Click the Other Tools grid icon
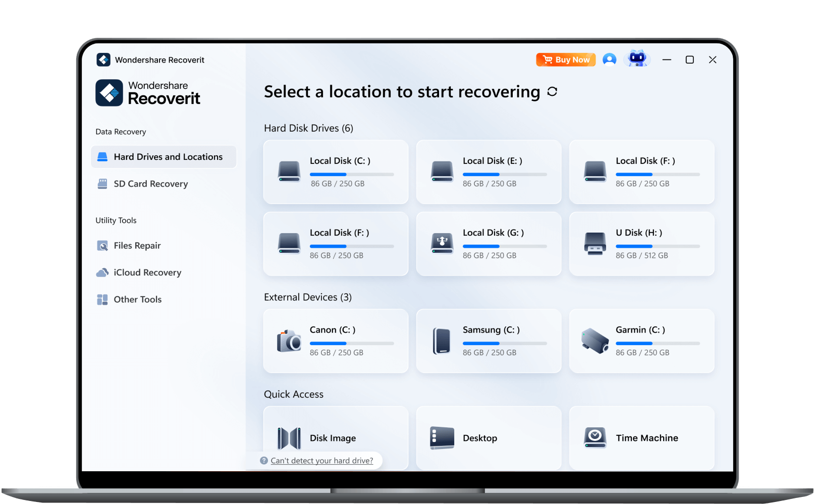Image resolution: width=814 pixels, height=504 pixels. 102,300
